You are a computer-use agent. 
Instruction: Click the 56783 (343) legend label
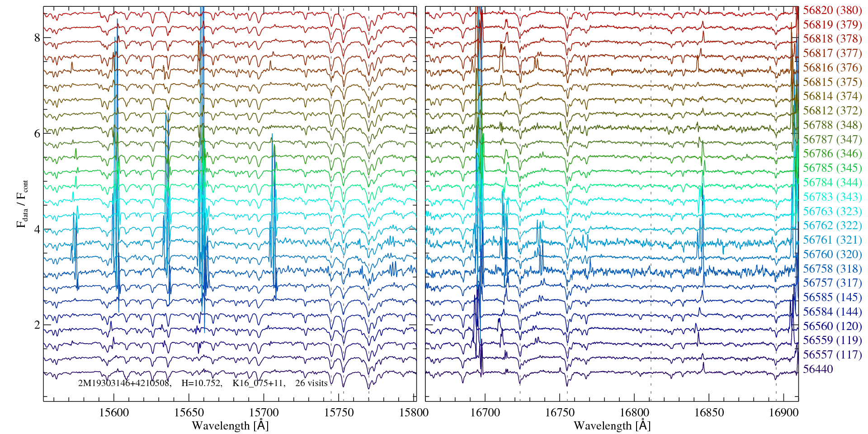click(x=832, y=197)
